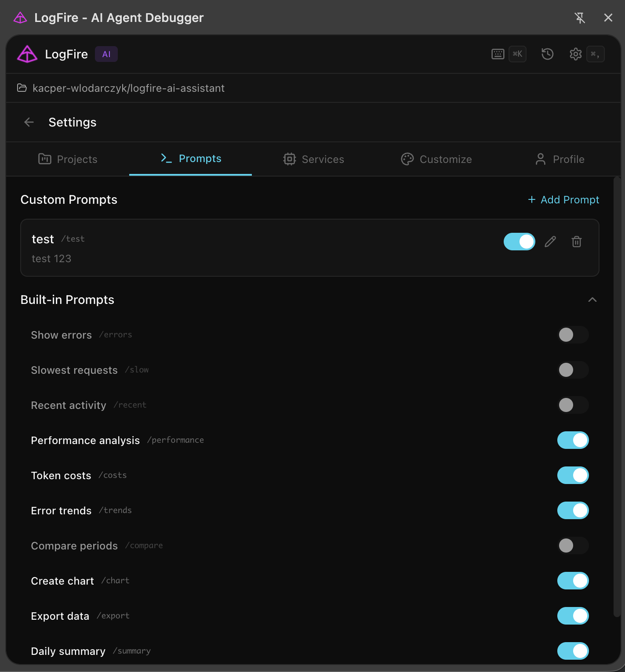Screen dimensions: 625x672
Task: Switch to the Services tab
Action: [x=313, y=159]
